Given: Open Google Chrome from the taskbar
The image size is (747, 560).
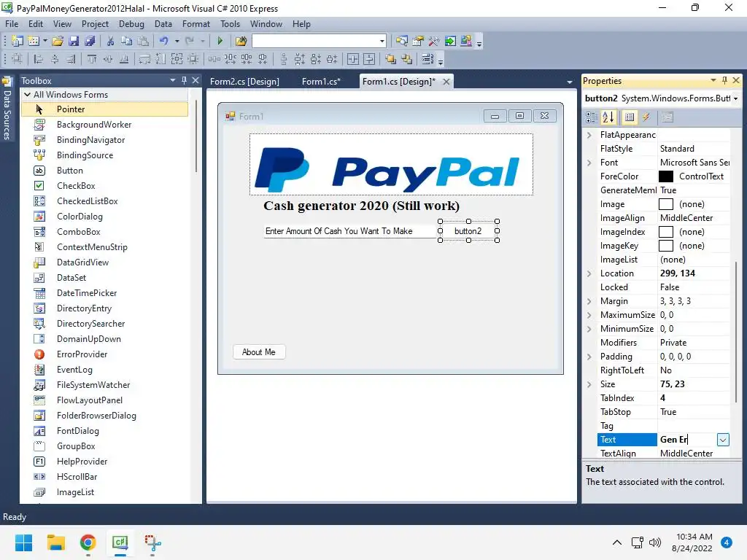Looking at the screenshot, I should [x=88, y=542].
